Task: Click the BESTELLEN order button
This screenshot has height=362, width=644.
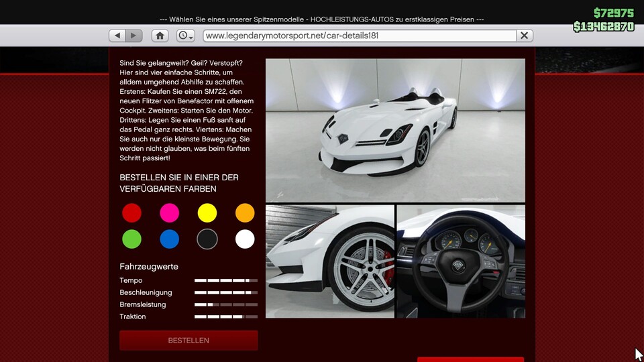Action: [189, 341]
